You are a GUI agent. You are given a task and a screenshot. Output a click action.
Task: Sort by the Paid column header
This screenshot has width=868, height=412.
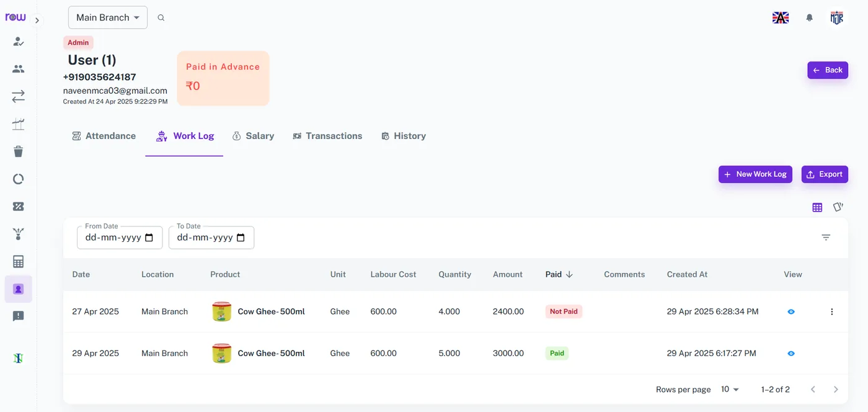[559, 274]
